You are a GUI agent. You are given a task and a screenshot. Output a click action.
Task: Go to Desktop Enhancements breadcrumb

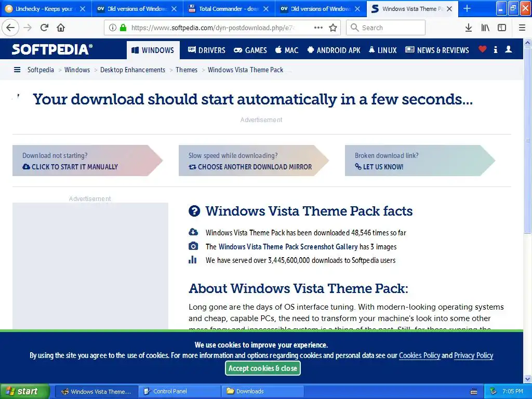(x=132, y=70)
